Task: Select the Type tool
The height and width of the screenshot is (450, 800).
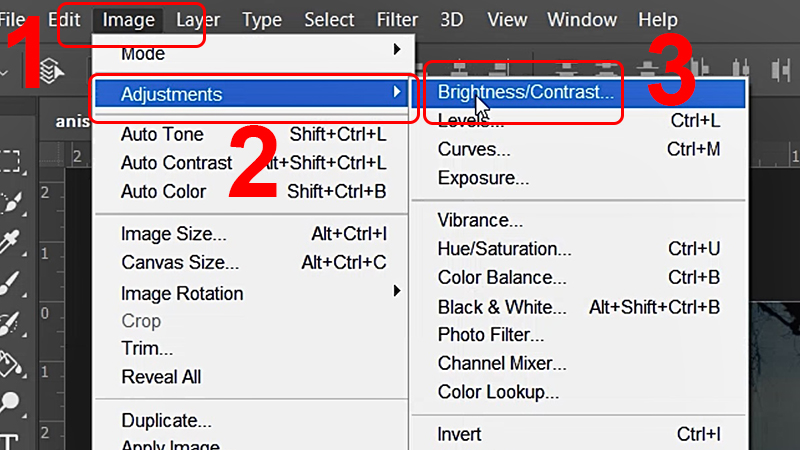Action: pyautogui.click(x=11, y=441)
